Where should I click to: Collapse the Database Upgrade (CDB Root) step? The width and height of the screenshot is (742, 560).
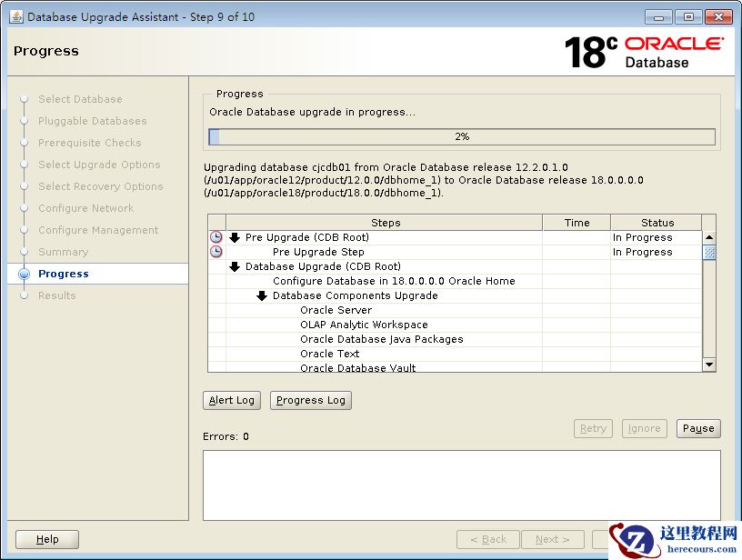point(235,266)
